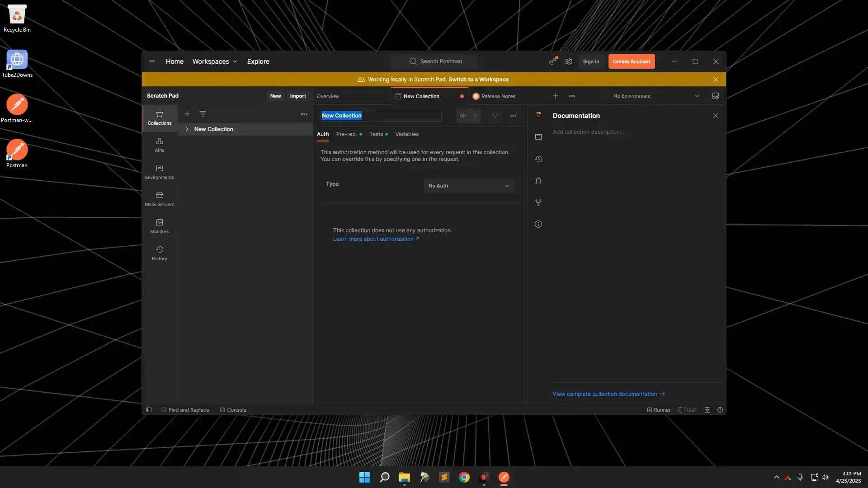Image resolution: width=868 pixels, height=488 pixels.
Task: Switch to the Pre-req. tab
Action: pyautogui.click(x=346, y=134)
